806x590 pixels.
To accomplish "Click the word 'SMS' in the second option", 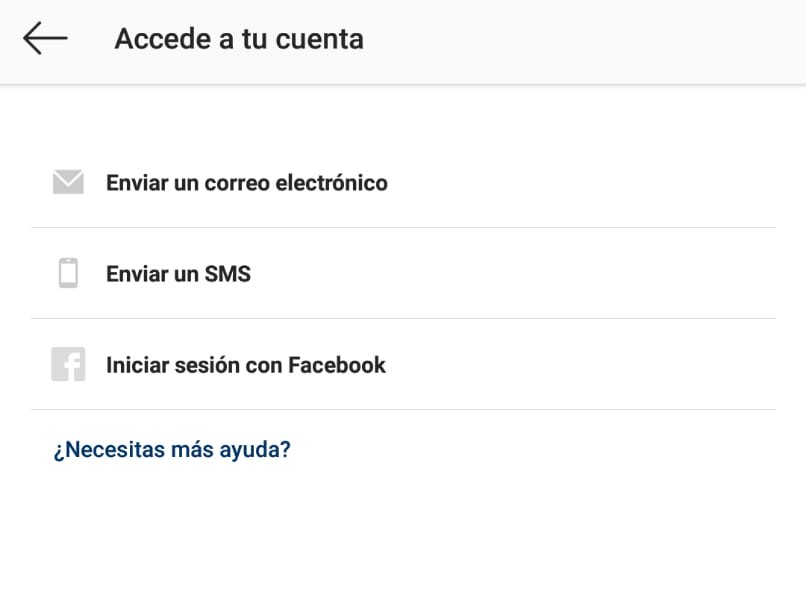I will coord(228,274).
